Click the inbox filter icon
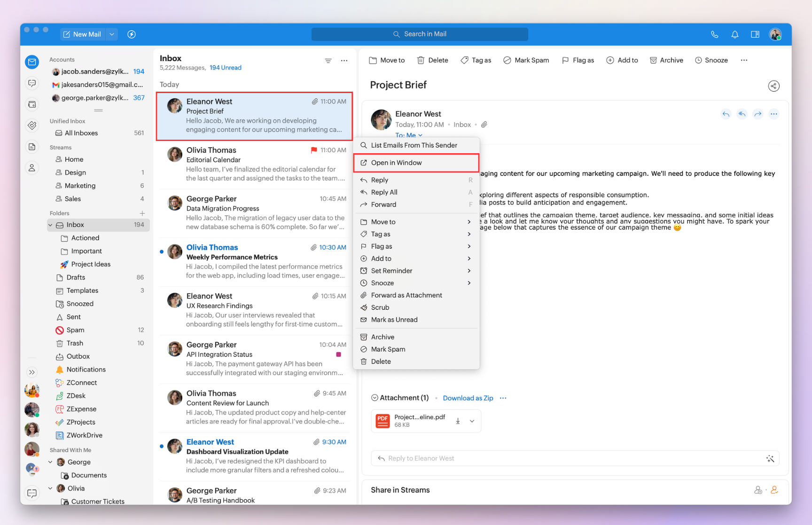Image resolution: width=812 pixels, height=525 pixels. click(x=328, y=61)
